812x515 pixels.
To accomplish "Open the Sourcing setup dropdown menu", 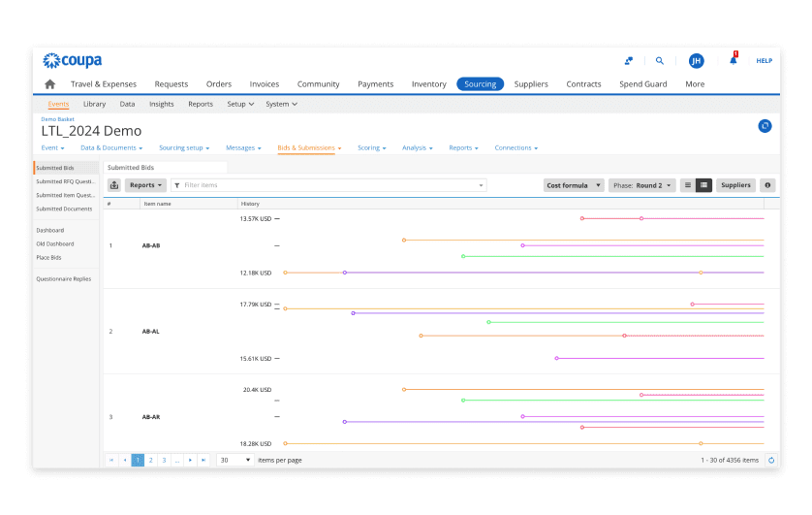I will tap(184, 147).
